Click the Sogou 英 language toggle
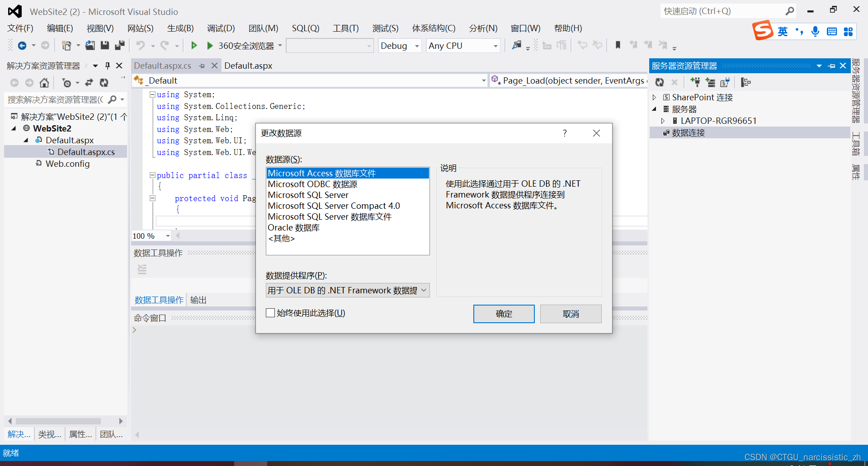 pyautogui.click(x=783, y=31)
